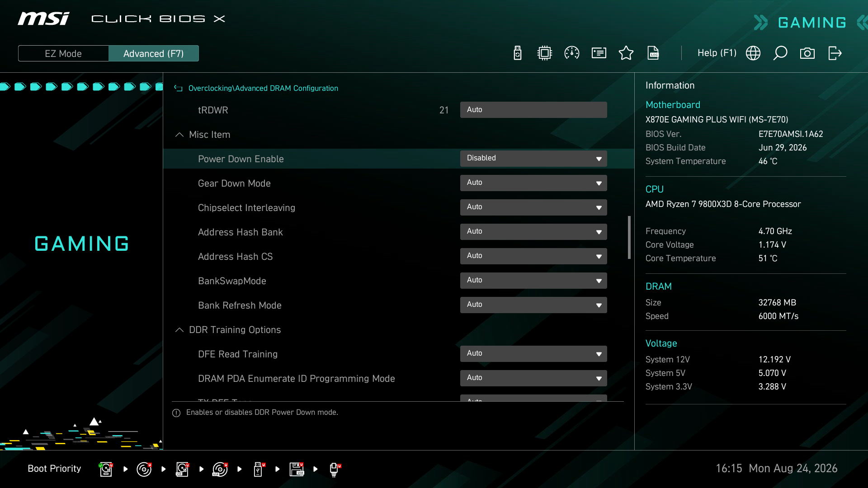Open the search magnifier icon
868x488 pixels.
(x=780, y=53)
